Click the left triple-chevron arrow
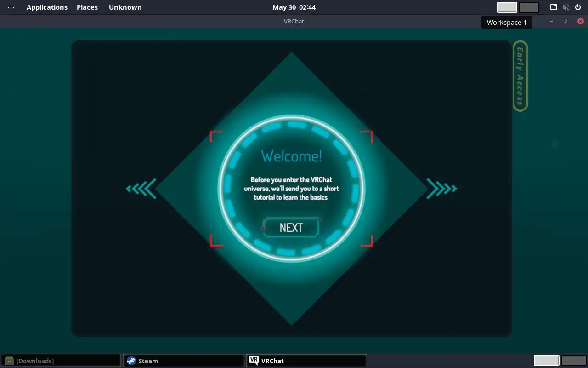Image resolution: width=588 pixels, height=368 pixels. (141, 189)
